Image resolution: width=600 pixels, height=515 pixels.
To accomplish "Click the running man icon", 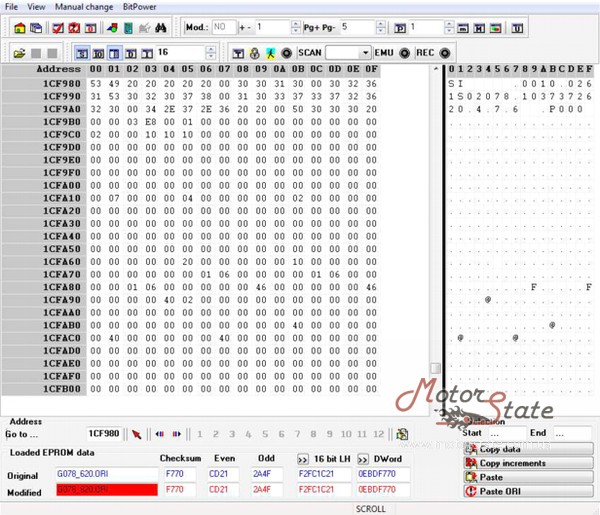I will click(x=271, y=54).
